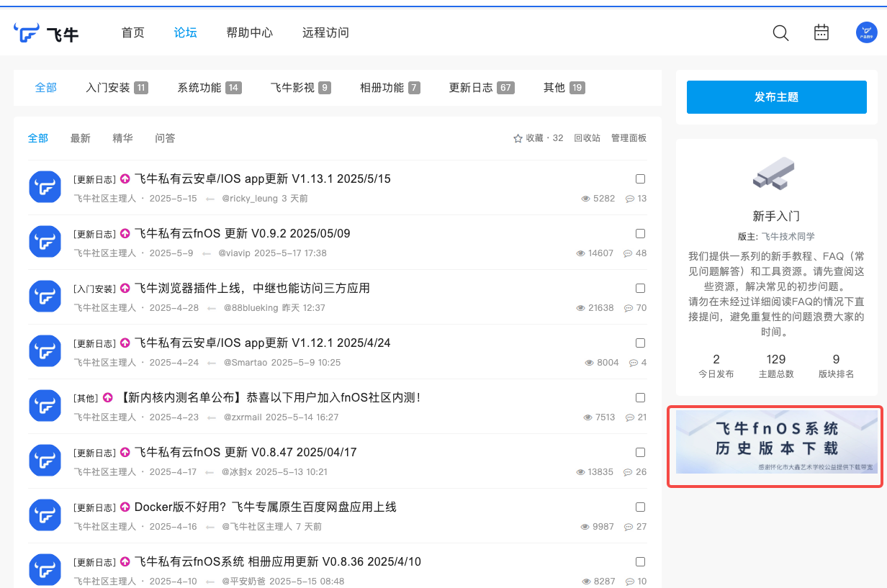Click the avatar beside the V0.8.47 post
The height and width of the screenshot is (588, 887).
(45, 461)
